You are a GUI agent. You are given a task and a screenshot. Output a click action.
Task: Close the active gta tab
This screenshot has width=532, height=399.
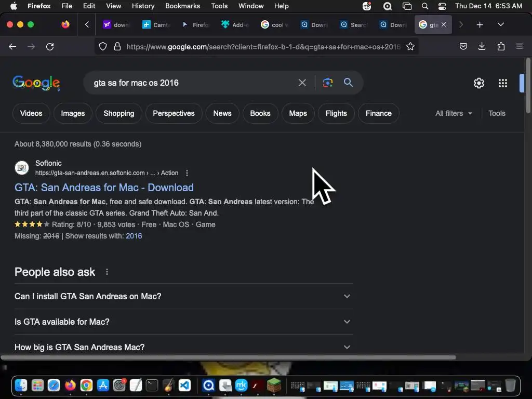click(x=444, y=25)
